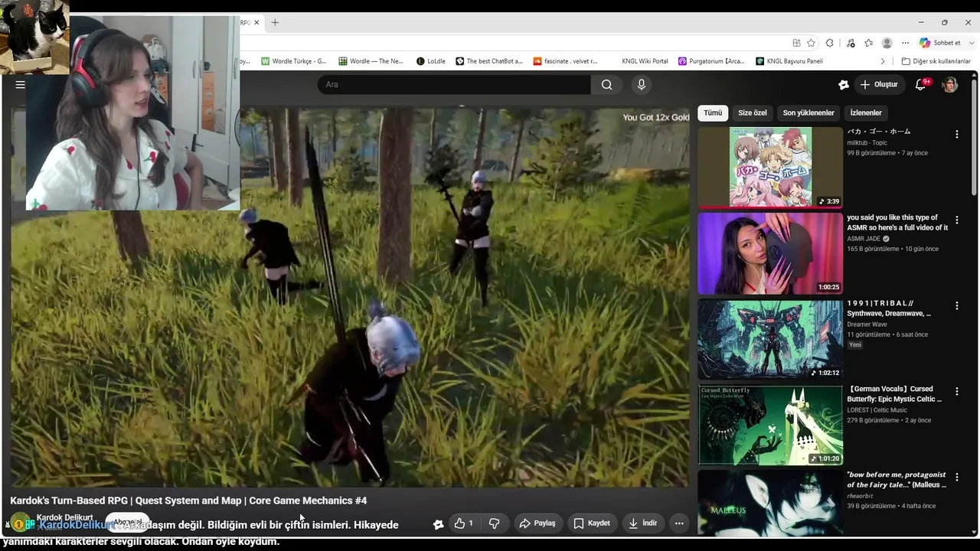Image resolution: width=980 pixels, height=551 pixels.
Task: Open the YouTube hamburger guide menu
Action: coord(20,85)
